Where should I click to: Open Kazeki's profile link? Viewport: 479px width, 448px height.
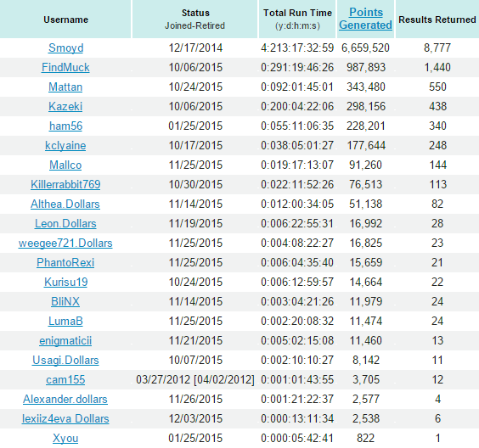tap(65, 107)
